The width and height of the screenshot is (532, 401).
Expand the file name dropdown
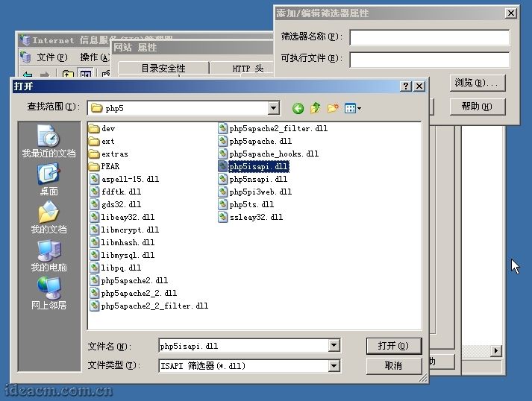coord(334,346)
